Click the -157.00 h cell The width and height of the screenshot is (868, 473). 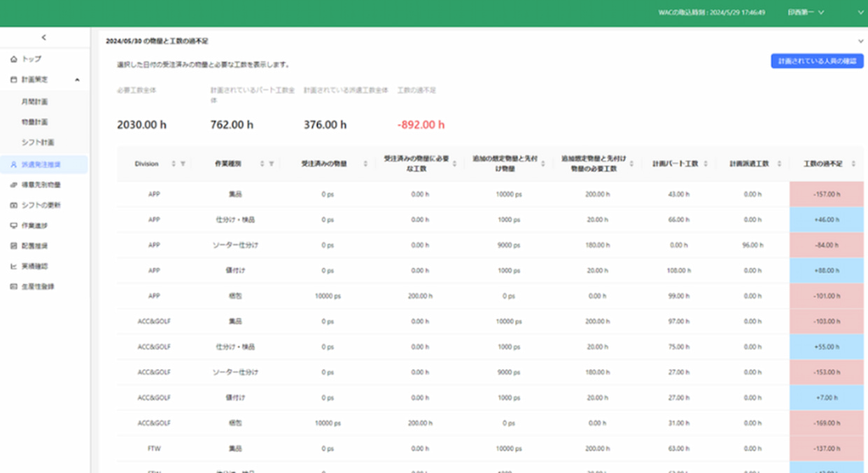[827, 195]
